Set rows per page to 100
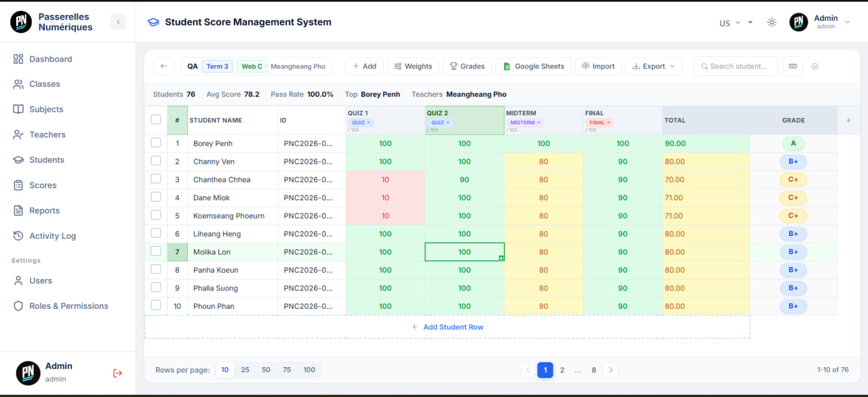 (309, 370)
